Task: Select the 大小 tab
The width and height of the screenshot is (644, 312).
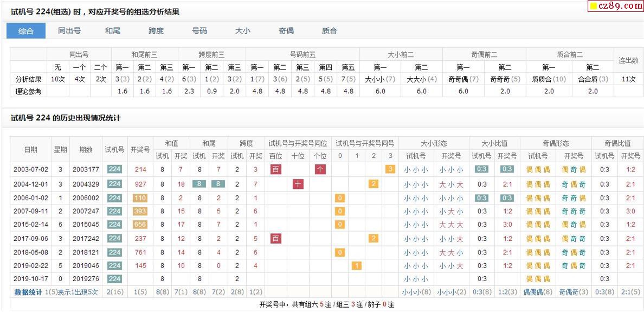Action: tap(243, 31)
